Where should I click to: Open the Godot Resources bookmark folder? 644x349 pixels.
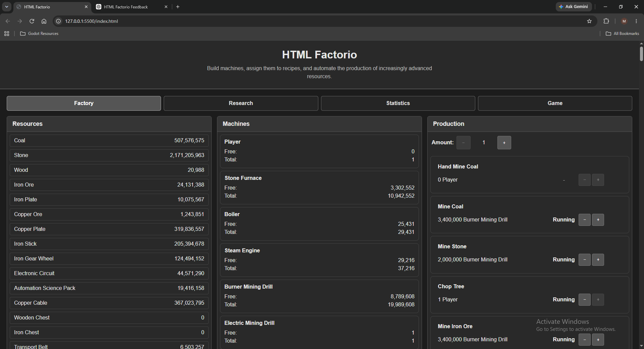click(39, 34)
